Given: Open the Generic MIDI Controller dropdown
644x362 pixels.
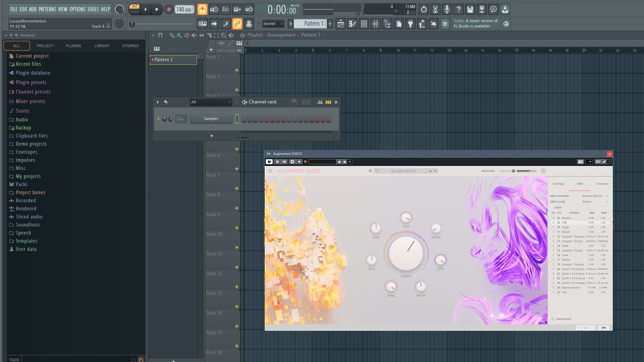Looking at the screenshot, I should click(594, 196).
